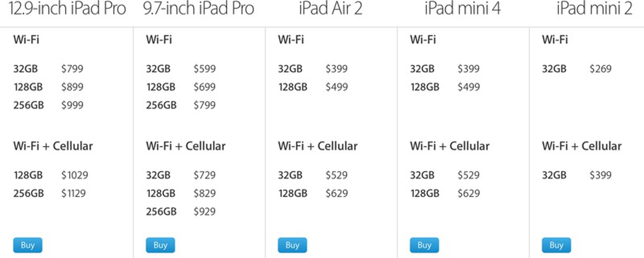Click the $799 price for 12.9-inch 32GB Wi-Fi
644x258 pixels.
tap(72, 69)
